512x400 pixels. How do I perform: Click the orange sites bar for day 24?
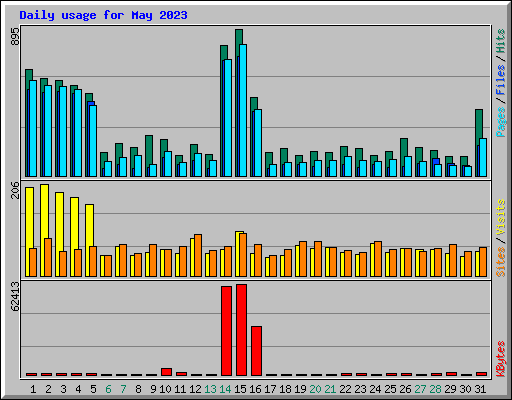[x=378, y=259]
